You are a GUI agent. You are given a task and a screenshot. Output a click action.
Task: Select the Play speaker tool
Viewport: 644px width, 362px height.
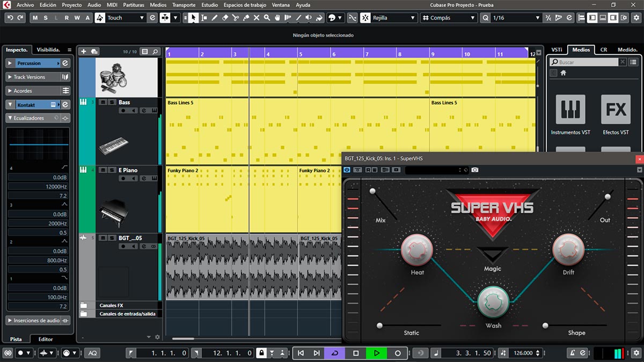[x=309, y=18]
